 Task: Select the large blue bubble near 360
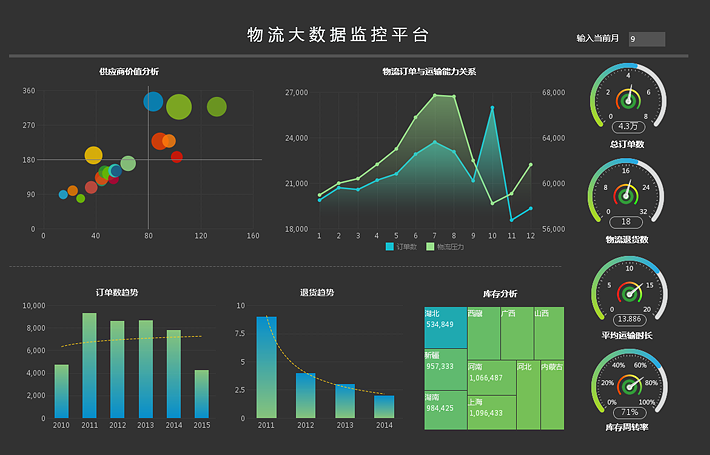coord(153,101)
